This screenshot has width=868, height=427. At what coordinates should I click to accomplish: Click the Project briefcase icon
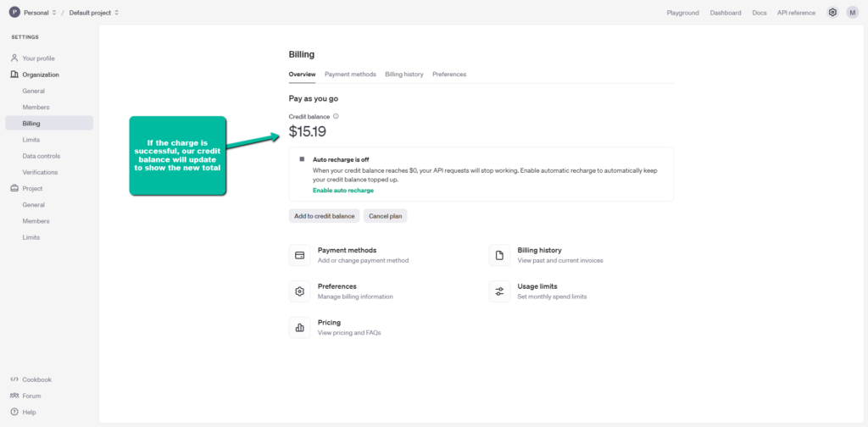click(14, 188)
